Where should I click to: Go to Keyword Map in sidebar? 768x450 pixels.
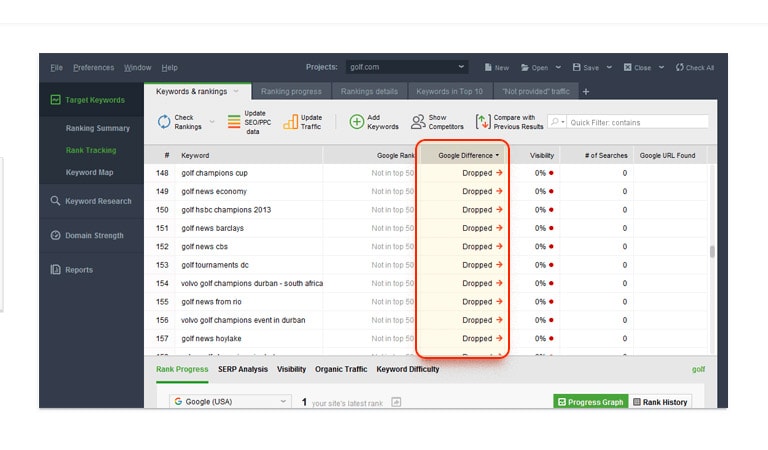89,172
